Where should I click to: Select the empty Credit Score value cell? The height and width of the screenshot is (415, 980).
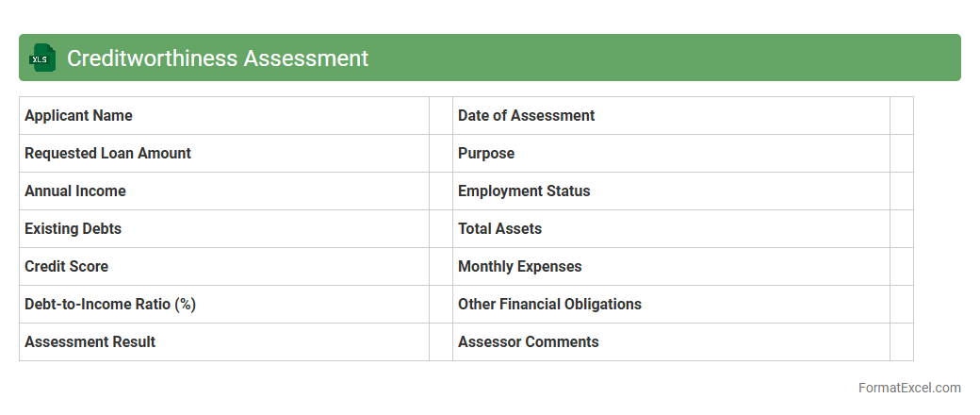[440, 267]
